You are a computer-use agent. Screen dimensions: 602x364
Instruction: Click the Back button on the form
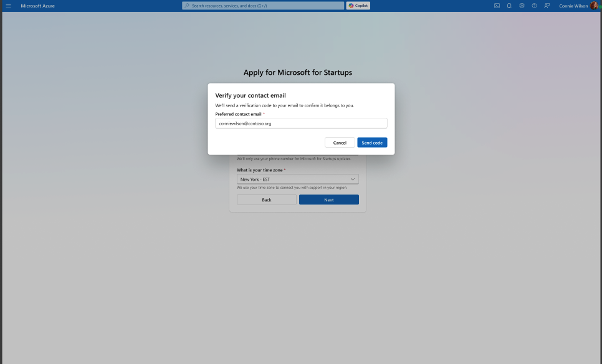pyautogui.click(x=267, y=199)
